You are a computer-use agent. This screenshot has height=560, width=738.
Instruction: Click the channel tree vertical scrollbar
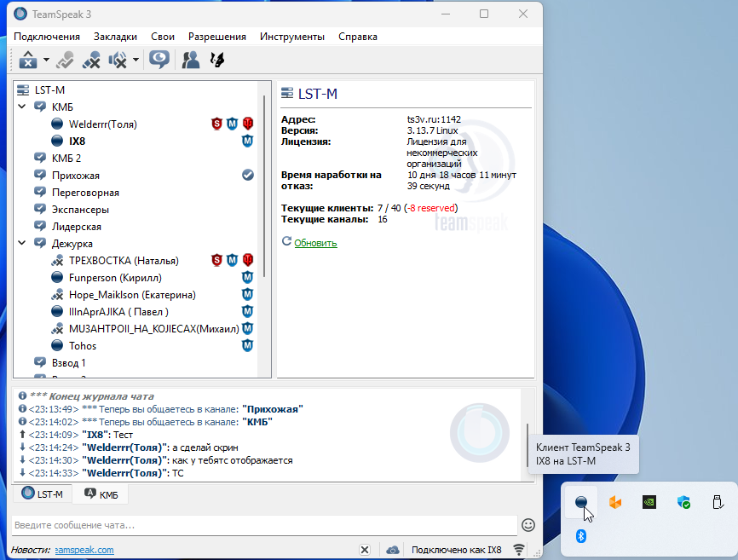pos(264,186)
